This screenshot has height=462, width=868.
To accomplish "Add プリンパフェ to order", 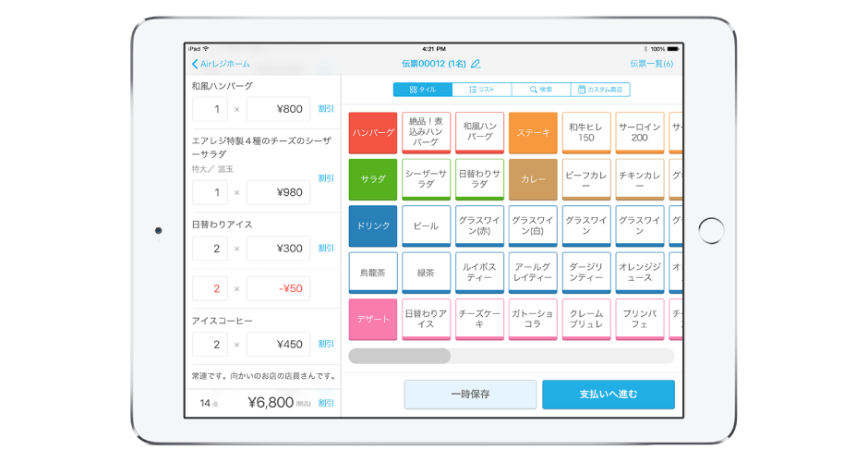I will pyautogui.click(x=639, y=319).
